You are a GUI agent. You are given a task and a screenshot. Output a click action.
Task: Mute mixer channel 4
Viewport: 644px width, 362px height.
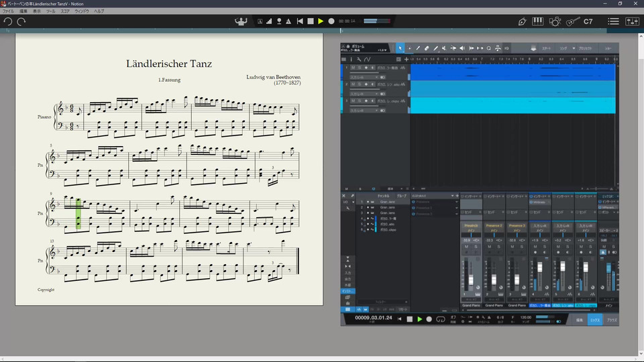click(535, 247)
